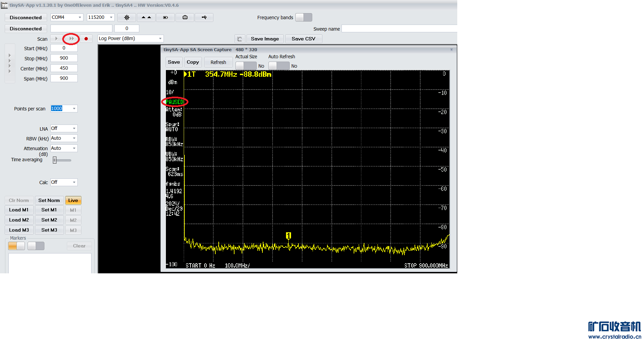This screenshot has width=644, height=341.
Task: Open the COM4 port dropdown
Action: click(67, 18)
